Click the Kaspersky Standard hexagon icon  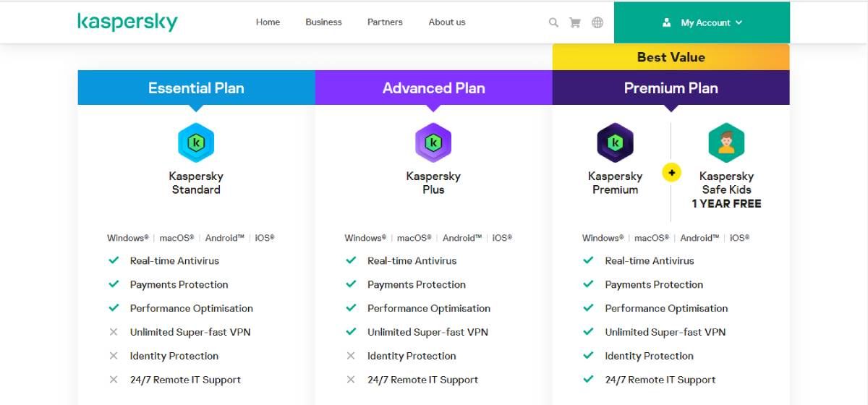tap(196, 142)
